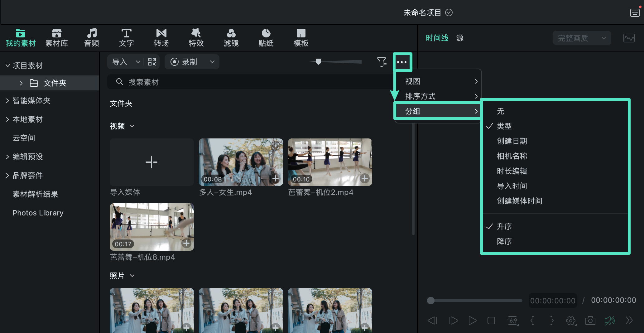The height and width of the screenshot is (333, 644).
Task: Click the 导入媒体 plus tile
Action: [152, 162]
